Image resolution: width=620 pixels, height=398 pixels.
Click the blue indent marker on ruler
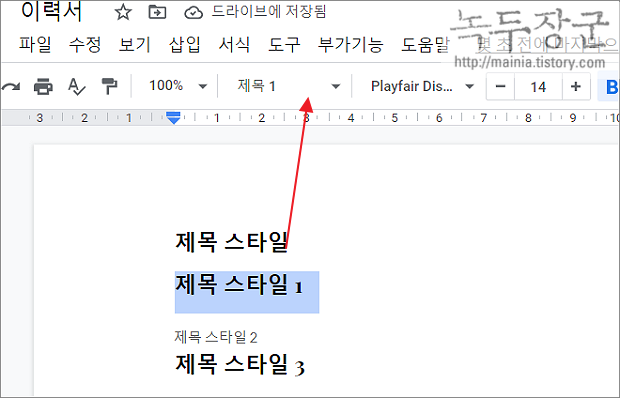(x=174, y=117)
